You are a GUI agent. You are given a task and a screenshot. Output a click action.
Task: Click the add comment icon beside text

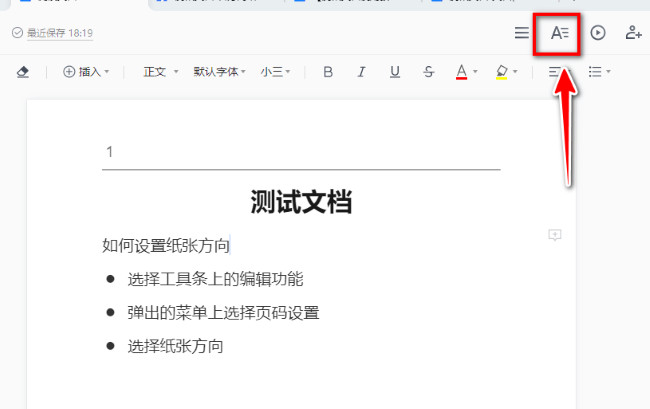(x=554, y=235)
